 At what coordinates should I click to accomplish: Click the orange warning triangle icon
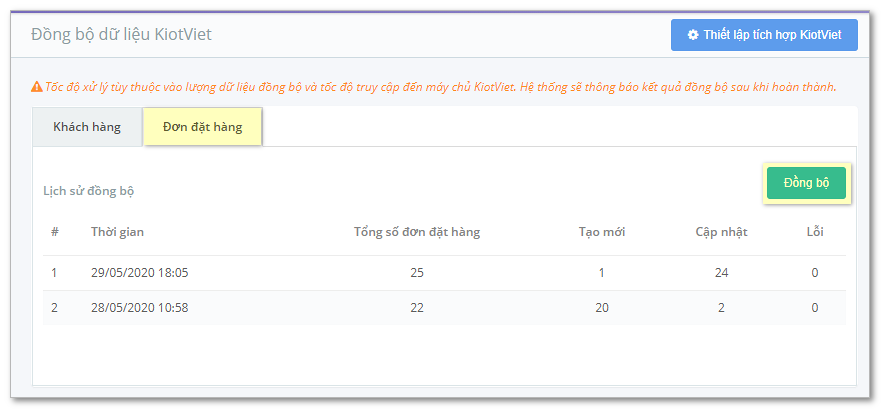point(37,87)
